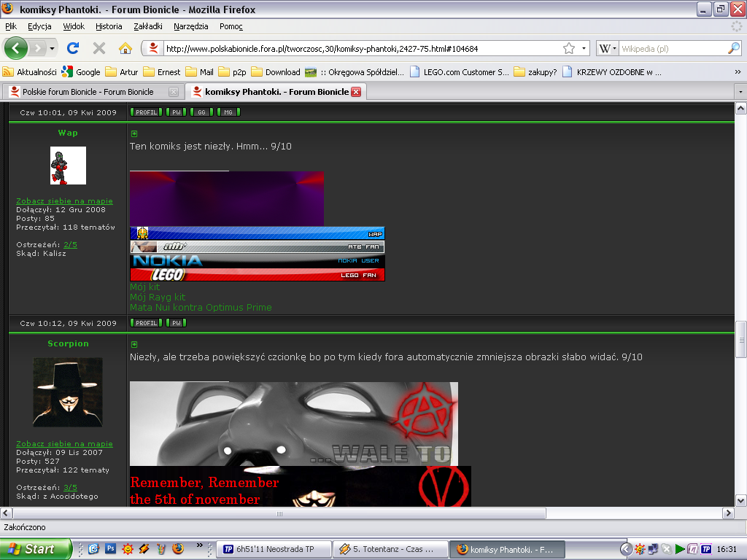The height and width of the screenshot is (560, 747).
Task: Click Wap's warnings 2/5 link
Action: click(70, 245)
